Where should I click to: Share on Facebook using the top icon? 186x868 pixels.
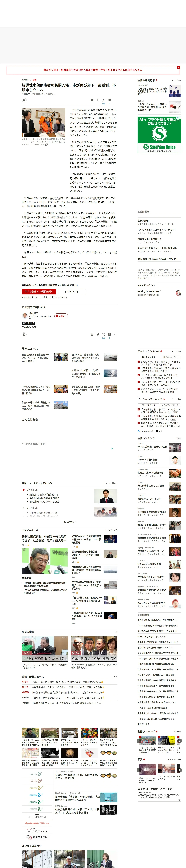(x=98, y=100)
